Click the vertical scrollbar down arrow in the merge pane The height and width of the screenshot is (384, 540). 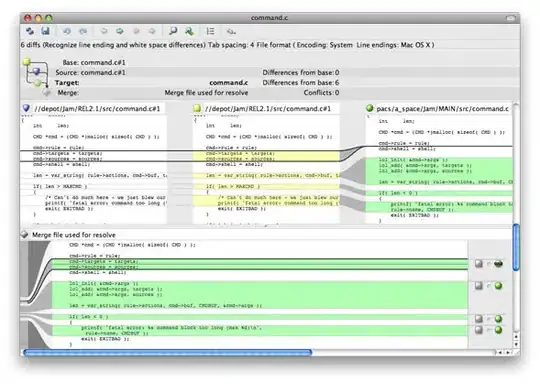coord(516,344)
